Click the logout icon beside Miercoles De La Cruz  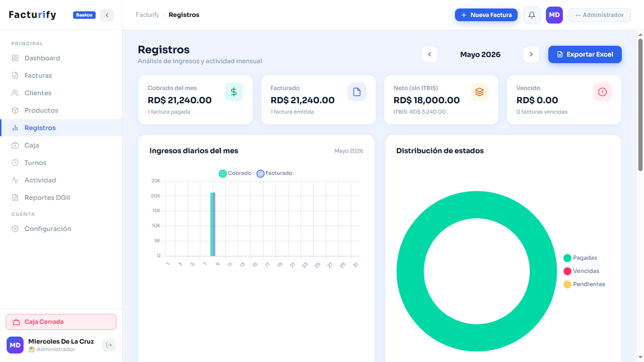point(109,345)
